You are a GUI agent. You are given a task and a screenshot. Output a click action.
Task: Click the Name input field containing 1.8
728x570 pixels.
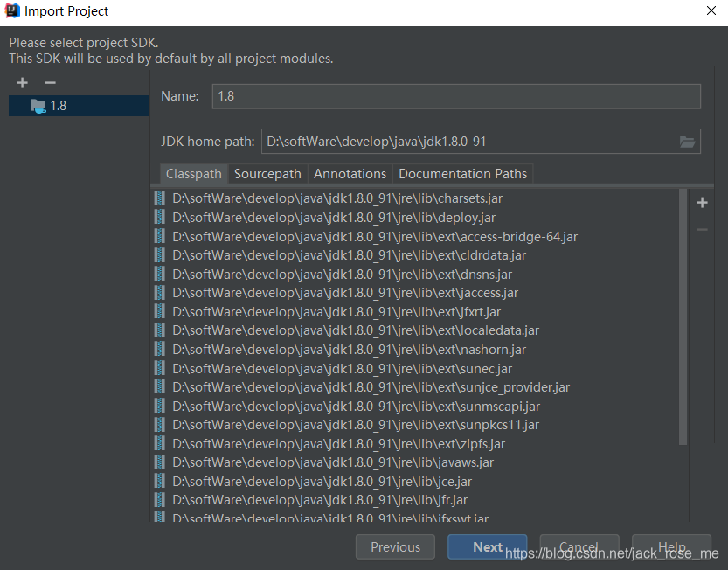pos(456,96)
